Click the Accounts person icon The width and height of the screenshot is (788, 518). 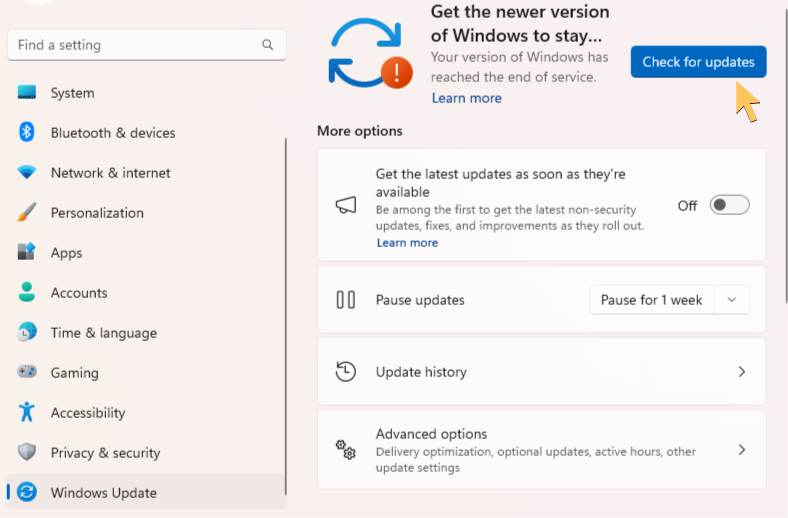coord(27,292)
